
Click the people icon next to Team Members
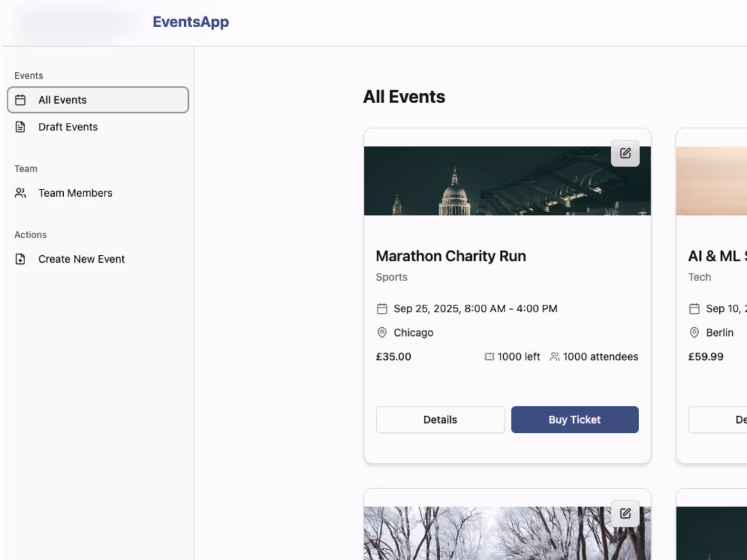point(21,192)
